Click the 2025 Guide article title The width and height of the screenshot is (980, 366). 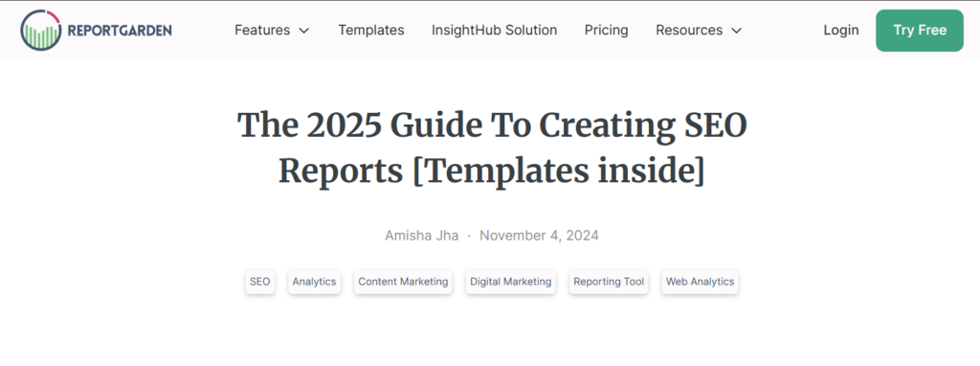492,149
